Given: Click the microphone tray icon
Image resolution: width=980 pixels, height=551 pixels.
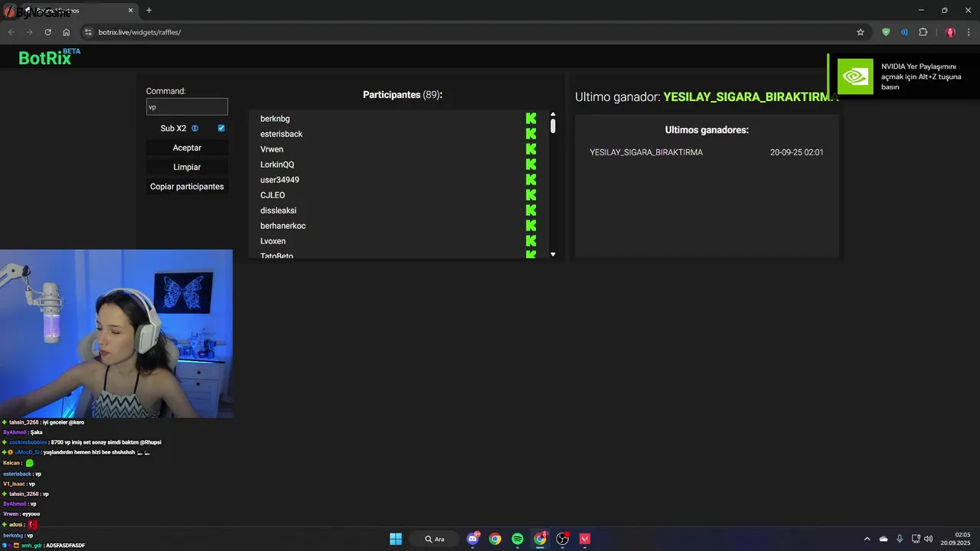Looking at the screenshot, I should tap(900, 539).
